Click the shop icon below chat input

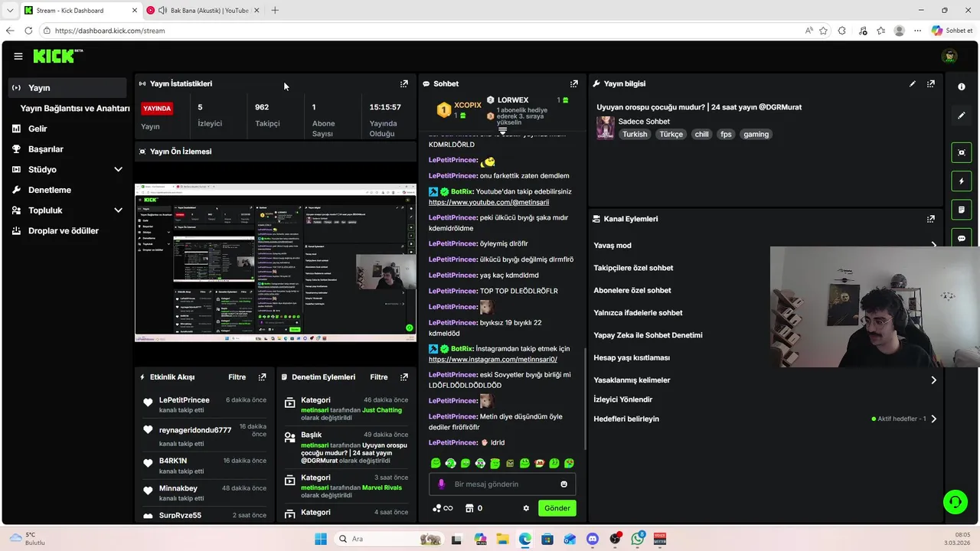tap(469, 508)
